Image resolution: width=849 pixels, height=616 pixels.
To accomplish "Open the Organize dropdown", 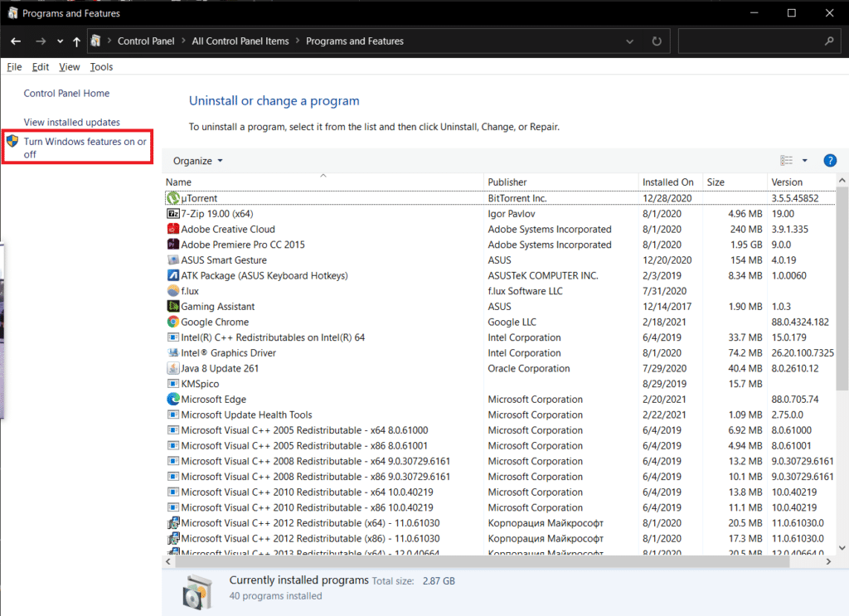I will pos(198,161).
